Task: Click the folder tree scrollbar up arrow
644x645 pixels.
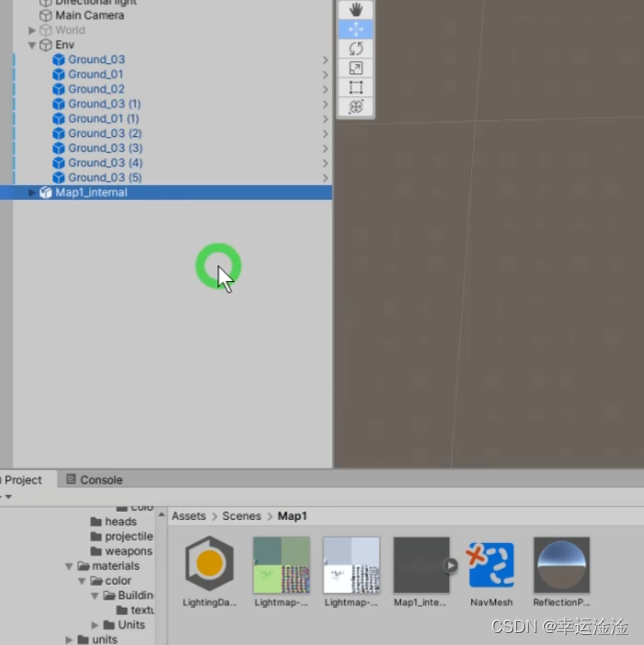Action: pos(161,515)
